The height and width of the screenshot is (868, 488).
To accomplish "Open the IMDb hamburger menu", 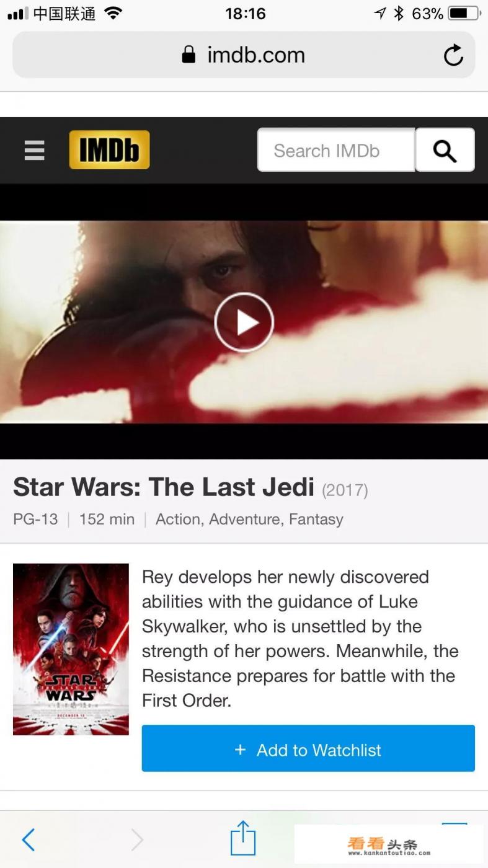I will [35, 150].
